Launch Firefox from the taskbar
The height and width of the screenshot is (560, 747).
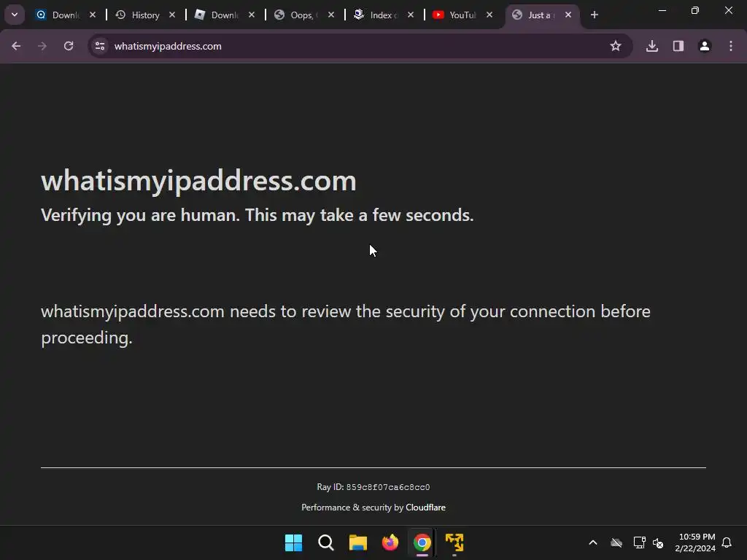[x=390, y=542]
